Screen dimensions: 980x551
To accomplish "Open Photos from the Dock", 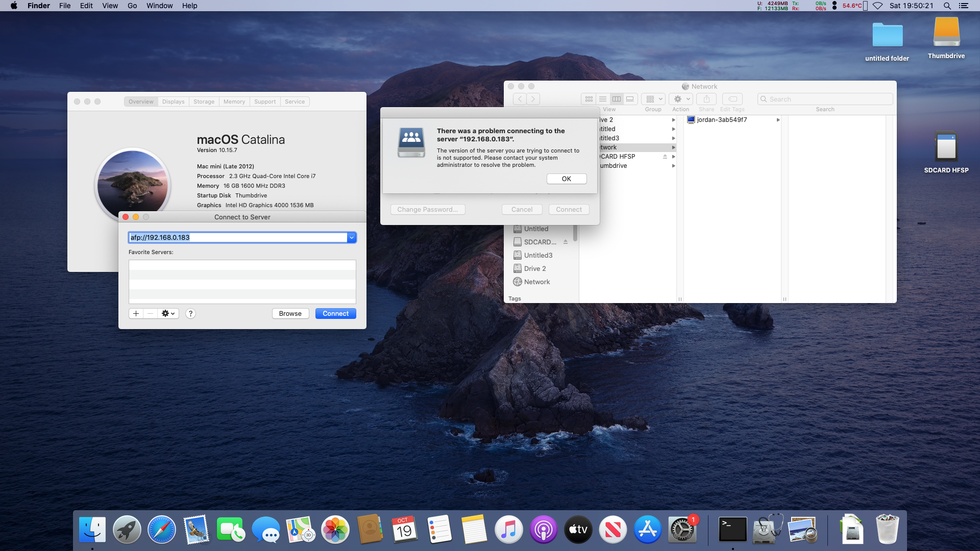I will coord(335,530).
